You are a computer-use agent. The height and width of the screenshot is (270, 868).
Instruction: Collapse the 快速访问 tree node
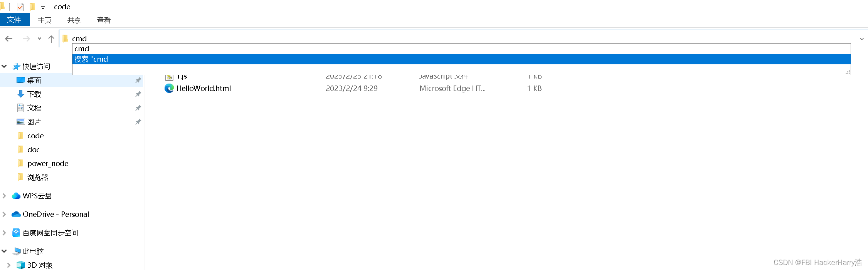[x=4, y=66]
